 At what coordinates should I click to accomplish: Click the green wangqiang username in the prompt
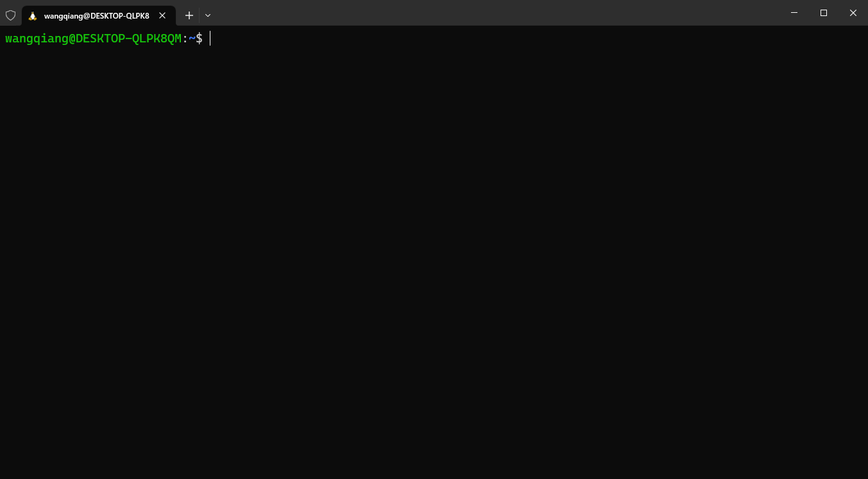coord(37,39)
